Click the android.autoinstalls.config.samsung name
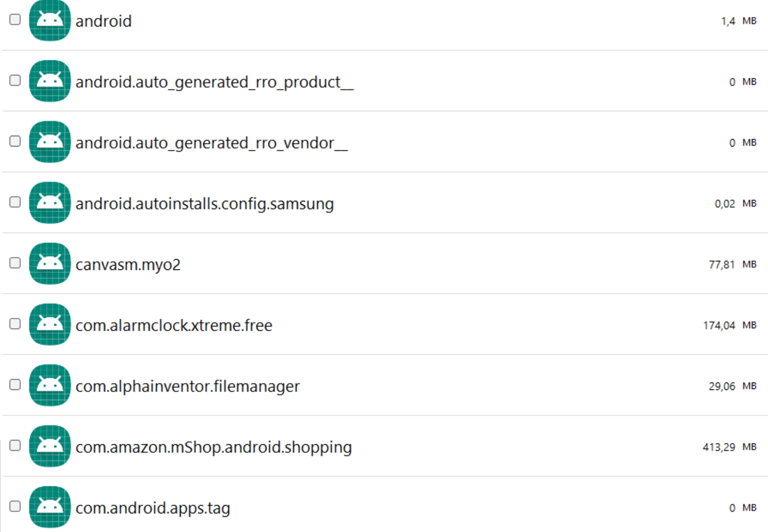This screenshot has height=532, width=768. pyautogui.click(x=205, y=204)
